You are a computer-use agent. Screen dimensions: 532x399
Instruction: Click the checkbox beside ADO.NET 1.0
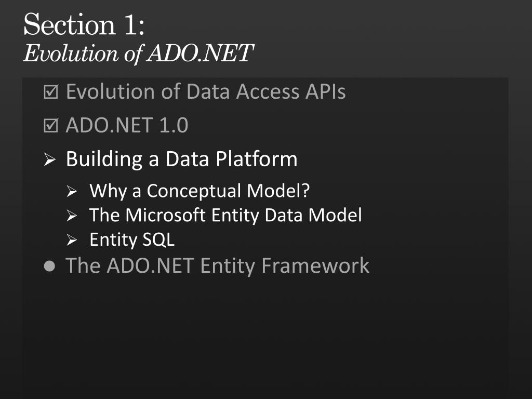51,125
